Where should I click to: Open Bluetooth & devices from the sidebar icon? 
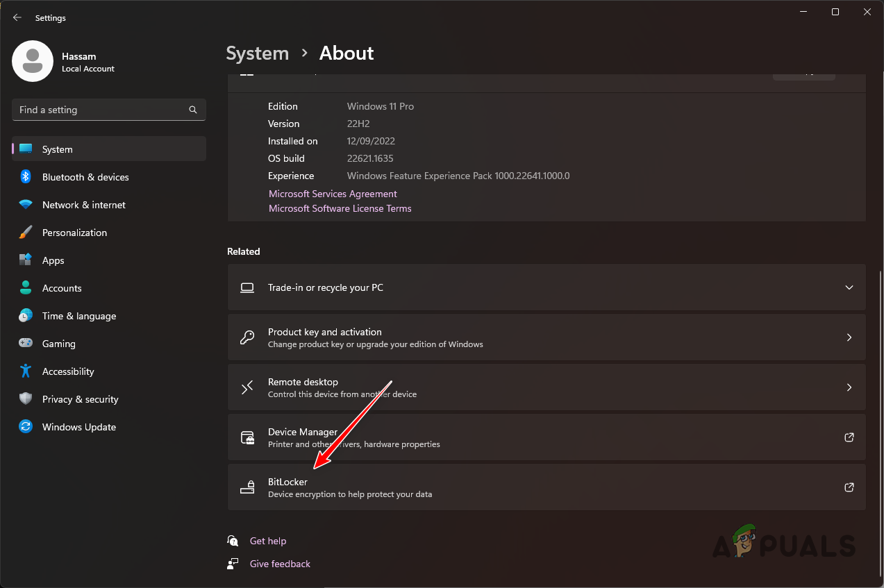(x=26, y=177)
